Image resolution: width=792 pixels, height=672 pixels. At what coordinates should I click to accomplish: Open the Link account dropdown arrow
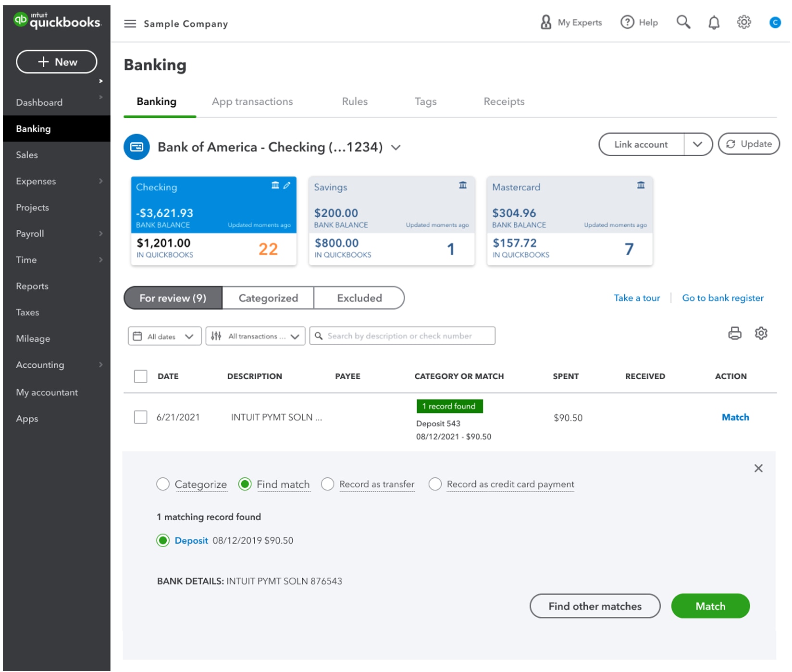point(697,144)
